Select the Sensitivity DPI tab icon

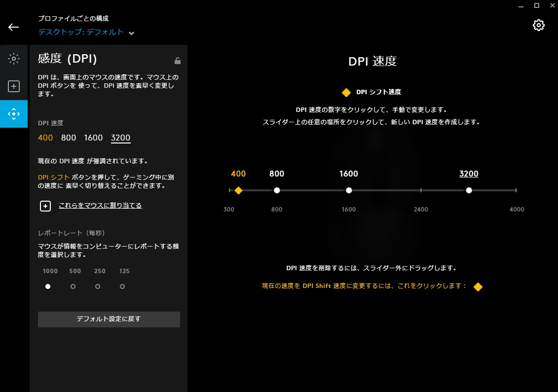point(14,114)
